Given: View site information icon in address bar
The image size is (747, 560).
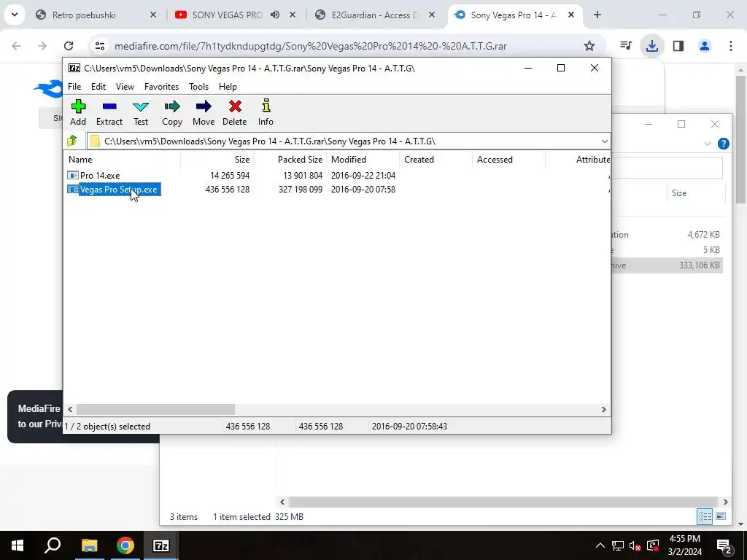Looking at the screenshot, I should pos(99,46).
